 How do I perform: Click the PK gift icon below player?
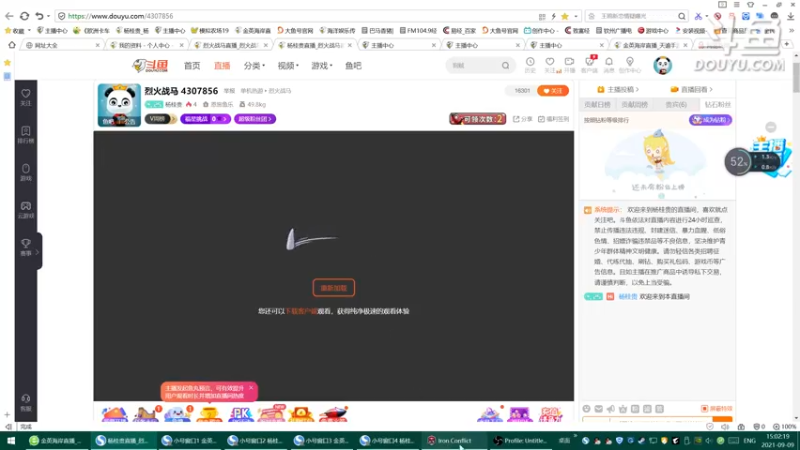[240, 414]
